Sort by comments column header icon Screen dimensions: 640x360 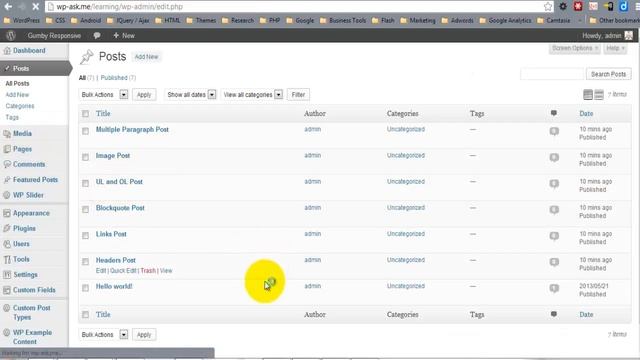click(553, 113)
